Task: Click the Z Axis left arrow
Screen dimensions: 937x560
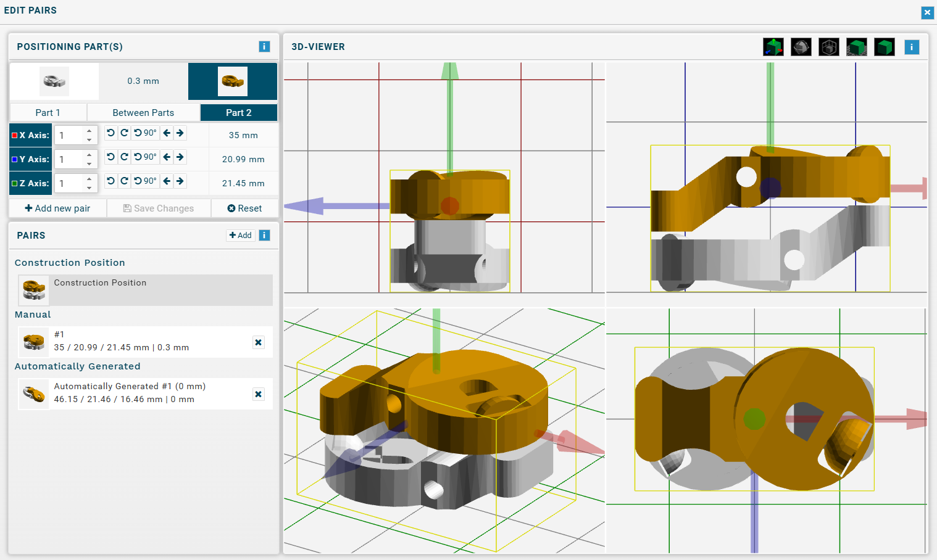Action: coord(167,181)
